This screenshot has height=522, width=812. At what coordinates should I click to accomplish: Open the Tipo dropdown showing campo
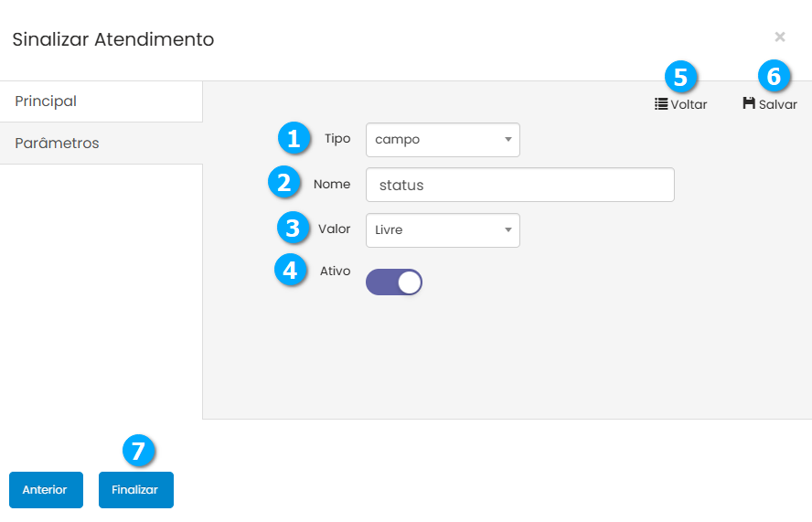pos(443,140)
